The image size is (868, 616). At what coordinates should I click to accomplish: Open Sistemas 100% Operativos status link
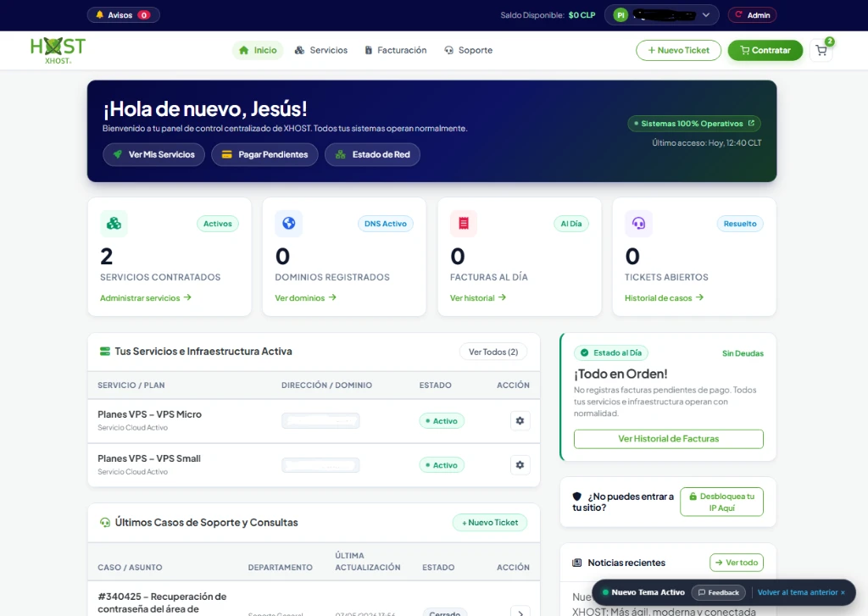pyautogui.click(x=694, y=124)
